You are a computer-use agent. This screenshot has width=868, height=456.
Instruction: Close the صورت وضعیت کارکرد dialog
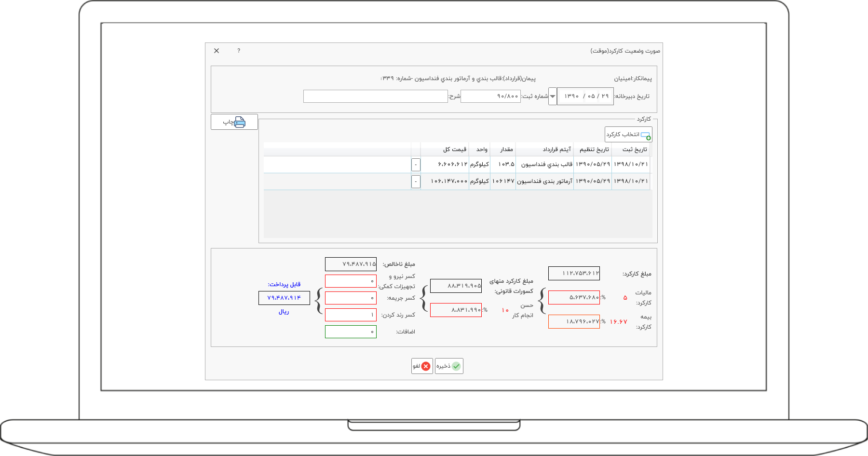tap(217, 51)
